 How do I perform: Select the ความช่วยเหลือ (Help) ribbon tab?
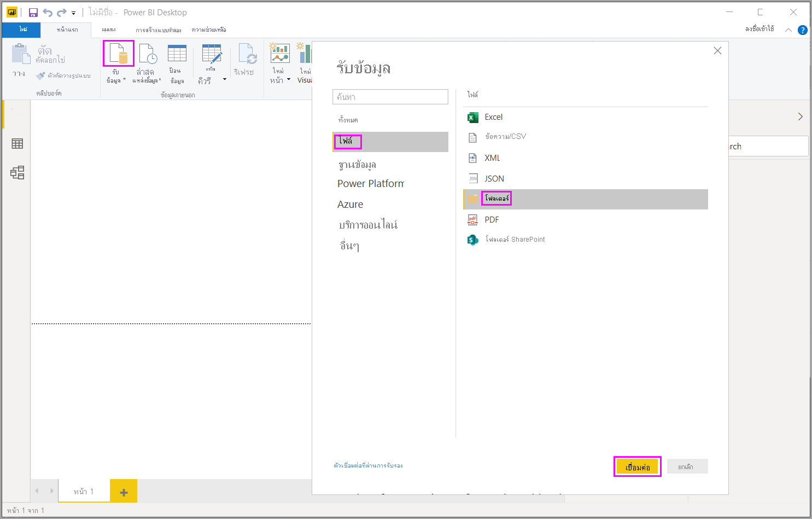(209, 30)
